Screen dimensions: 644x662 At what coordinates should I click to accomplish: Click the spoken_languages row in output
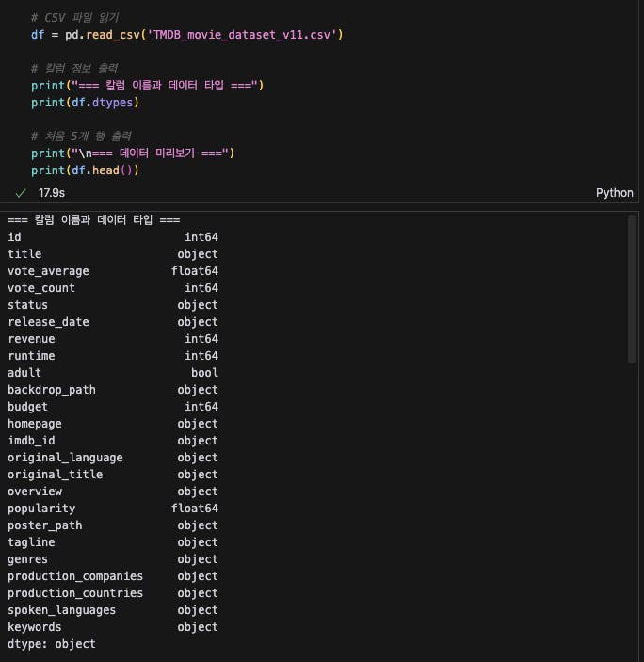tap(62, 610)
